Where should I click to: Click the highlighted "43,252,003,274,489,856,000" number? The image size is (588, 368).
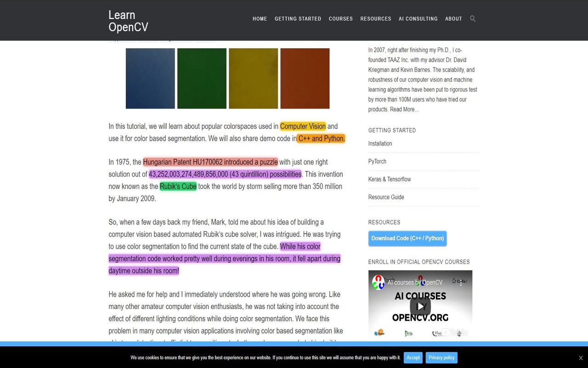click(188, 174)
